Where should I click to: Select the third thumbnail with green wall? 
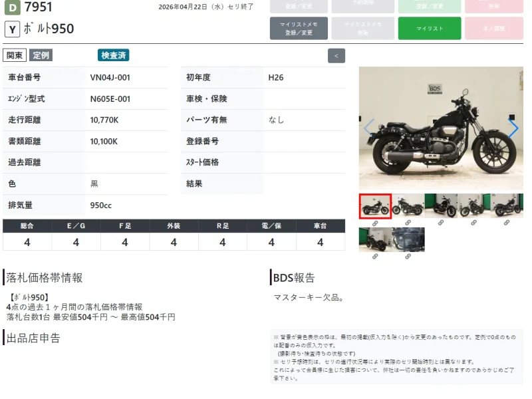(441, 206)
